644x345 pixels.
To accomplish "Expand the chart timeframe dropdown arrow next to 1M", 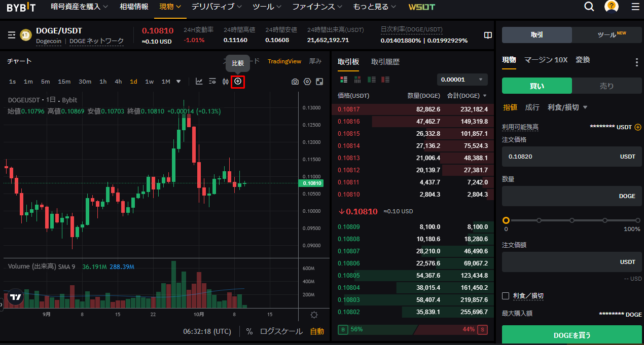I will pyautogui.click(x=180, y=81).
